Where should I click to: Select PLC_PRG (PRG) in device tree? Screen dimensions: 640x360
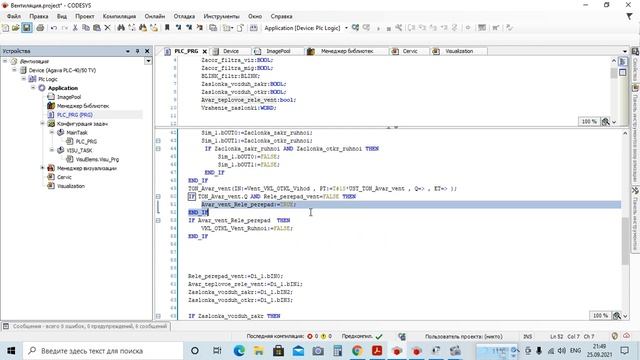pyautogui.click(x=74, y=115)
